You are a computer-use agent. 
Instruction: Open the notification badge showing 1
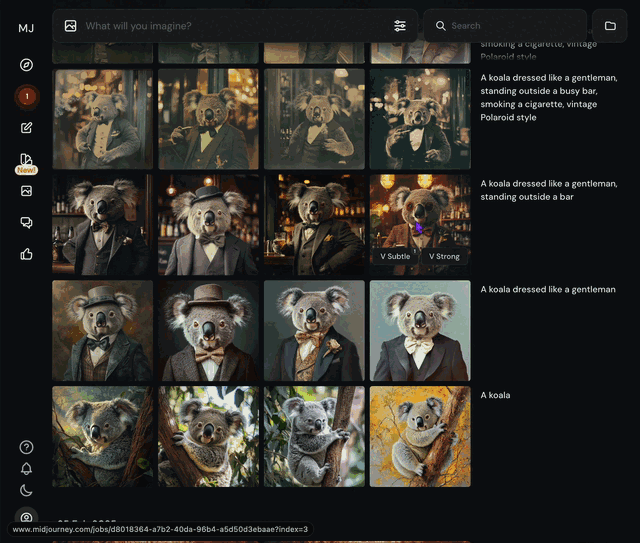[x=27, y=97]
